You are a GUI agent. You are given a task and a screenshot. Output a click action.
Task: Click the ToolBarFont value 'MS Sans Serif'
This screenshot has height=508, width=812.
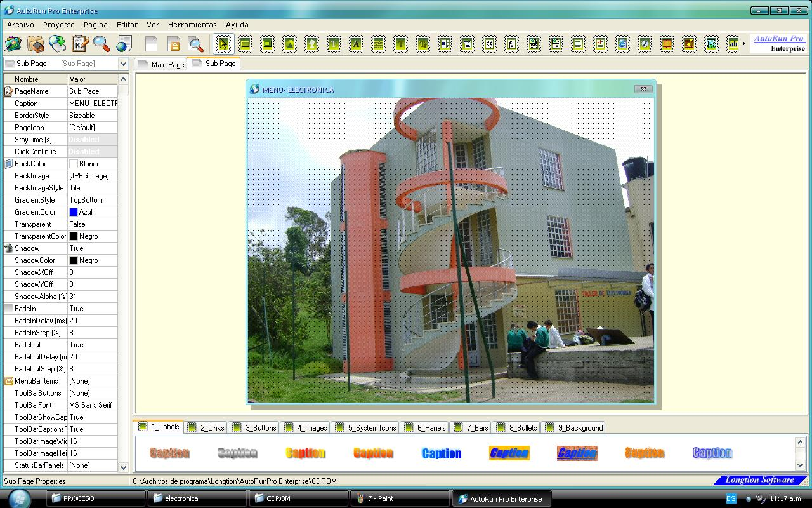point(92,405)
